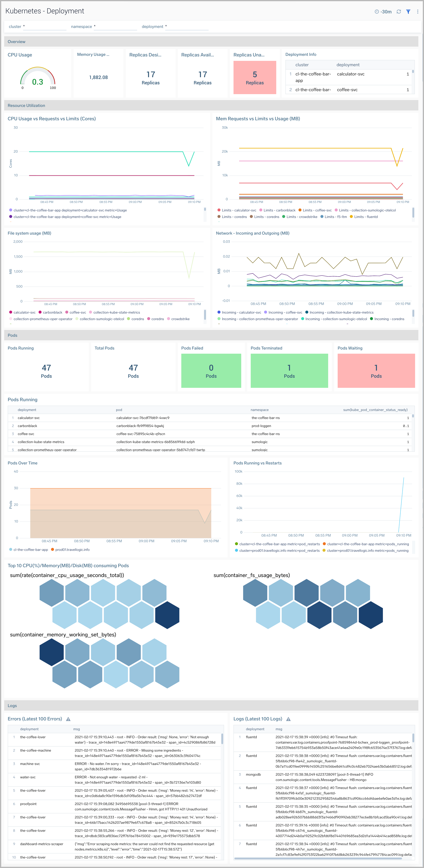Click the warning icon beside Logs (Latest 100 Logs)
The width and height of the screenshot is (424, 868).
[289, 719]
